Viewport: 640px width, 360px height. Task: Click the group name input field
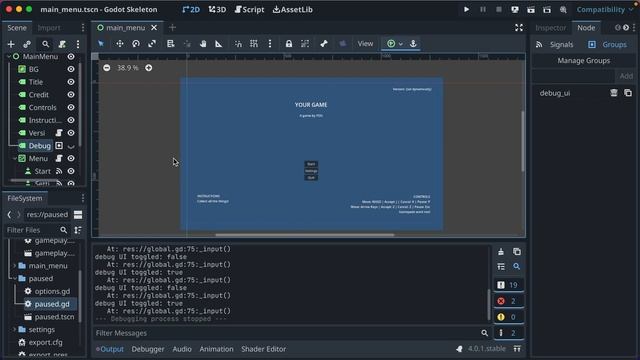[x=573, y=76]
